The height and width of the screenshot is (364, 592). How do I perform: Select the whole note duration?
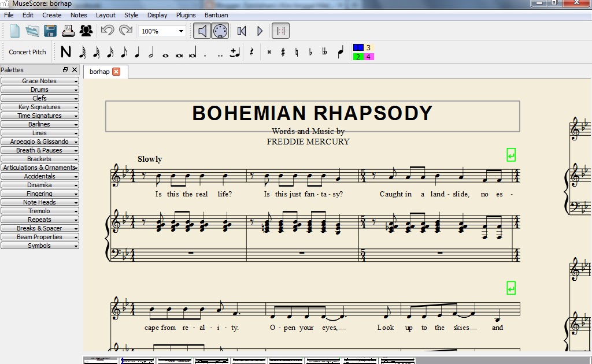[x=165, y=55]
